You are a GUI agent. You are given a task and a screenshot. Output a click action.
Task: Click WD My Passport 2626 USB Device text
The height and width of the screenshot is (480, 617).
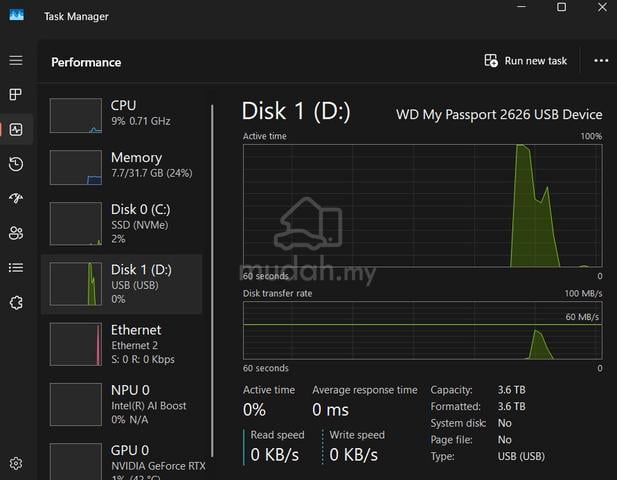499,114
